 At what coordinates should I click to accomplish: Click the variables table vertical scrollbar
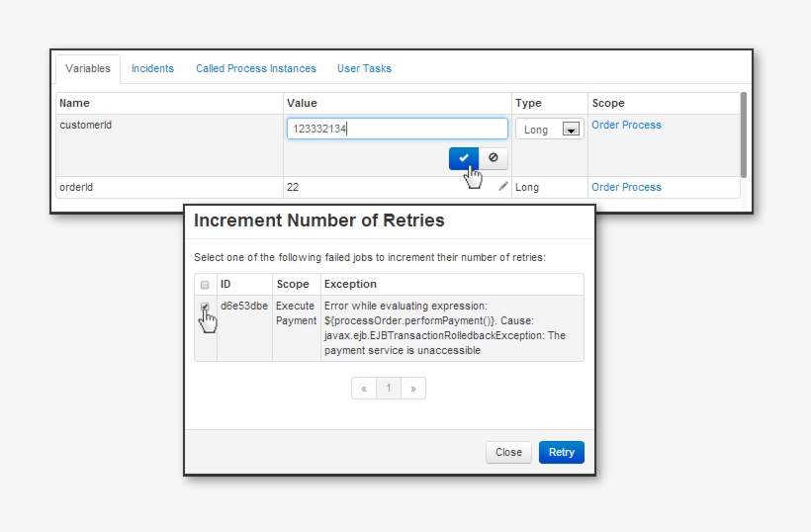tap(743, 133)
